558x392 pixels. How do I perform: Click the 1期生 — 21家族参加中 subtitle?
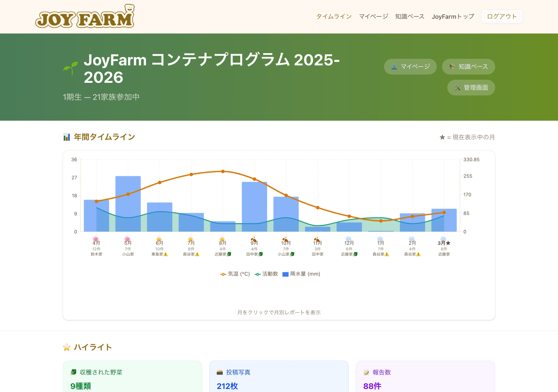101,97
